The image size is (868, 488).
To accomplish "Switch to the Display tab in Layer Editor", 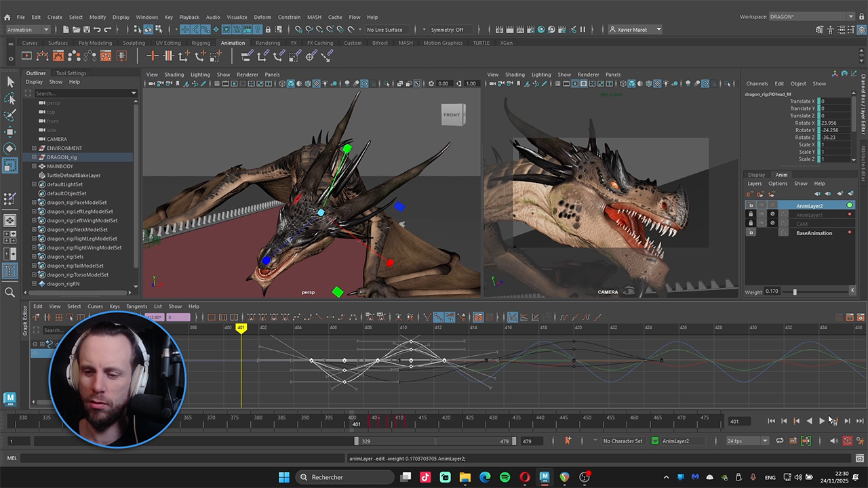I will (x=757, y=175).
